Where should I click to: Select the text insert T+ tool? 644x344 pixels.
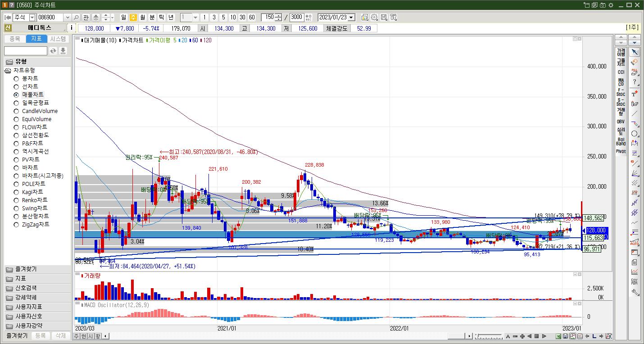(635, 94)
